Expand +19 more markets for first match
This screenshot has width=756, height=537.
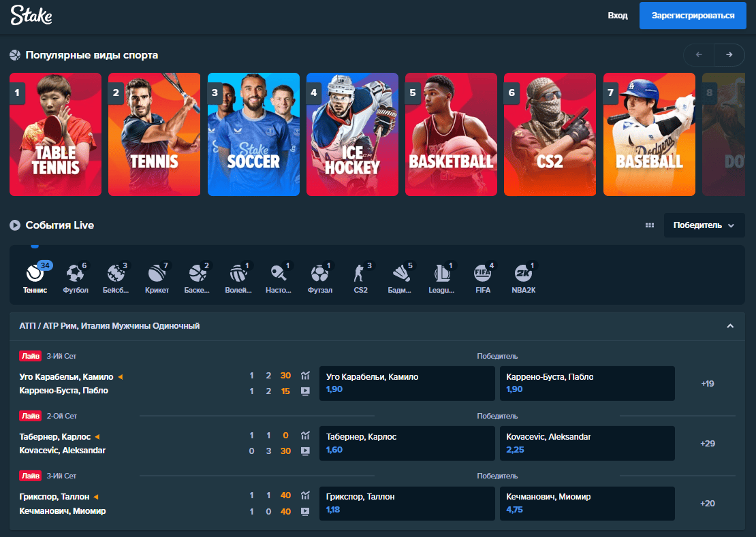pos(708,384)
